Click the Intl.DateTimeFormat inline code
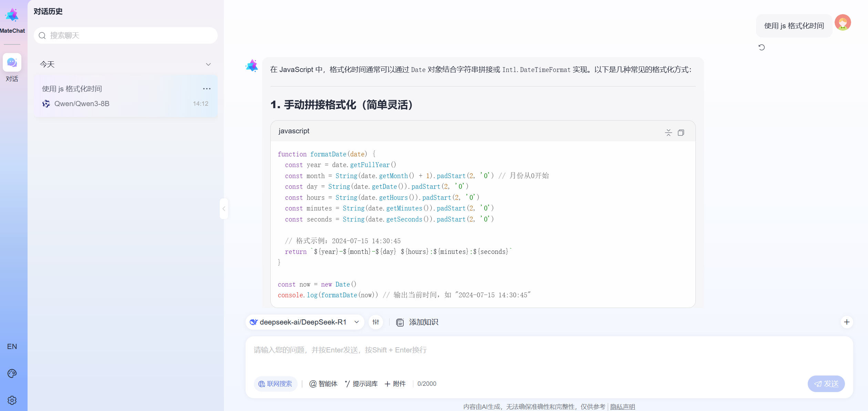 click(x=536, y=70)
